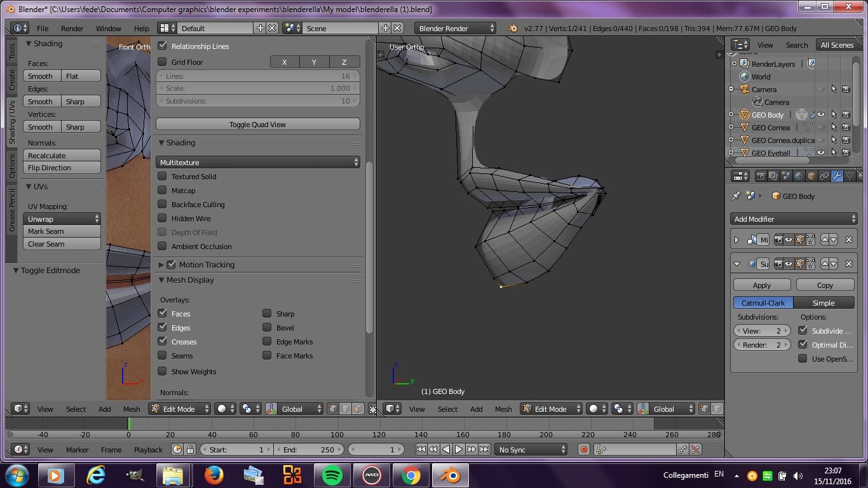The image size is (868, 488).
Task: Remove the Mirror modifier with its X
Action: (849, 240)
